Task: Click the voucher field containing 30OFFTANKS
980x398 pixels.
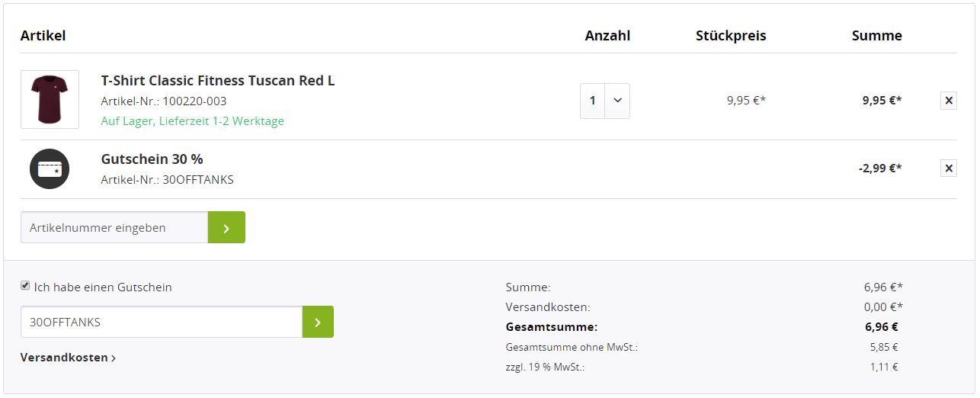Action: pyautogui.click(x=162, y=322)
